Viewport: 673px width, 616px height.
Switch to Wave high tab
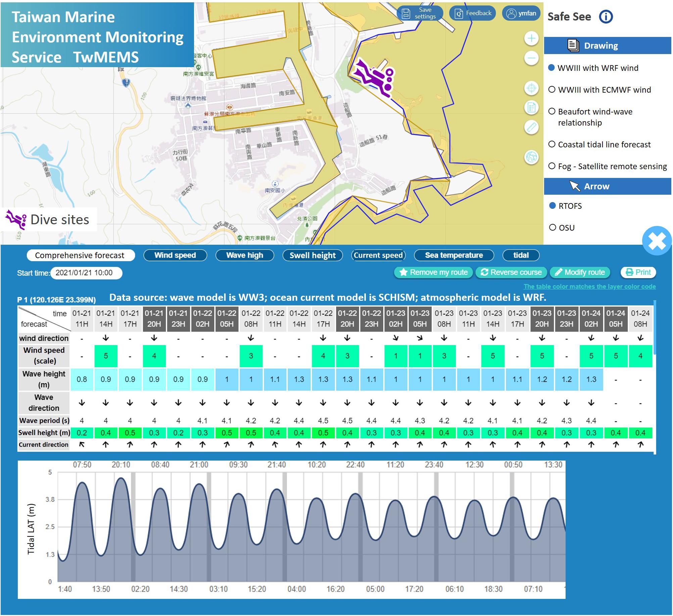click(x=245, y=255)
